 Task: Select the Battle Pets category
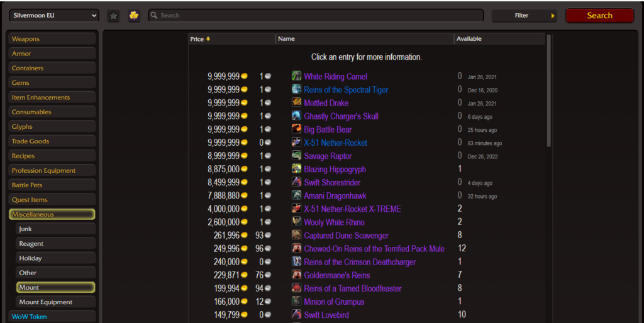(52, 185)
